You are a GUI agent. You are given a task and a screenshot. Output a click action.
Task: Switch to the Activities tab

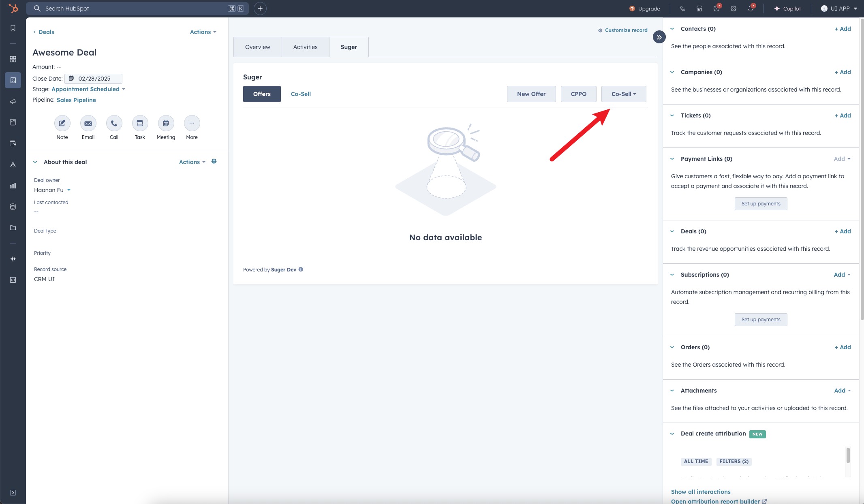[x=305, y=47]
